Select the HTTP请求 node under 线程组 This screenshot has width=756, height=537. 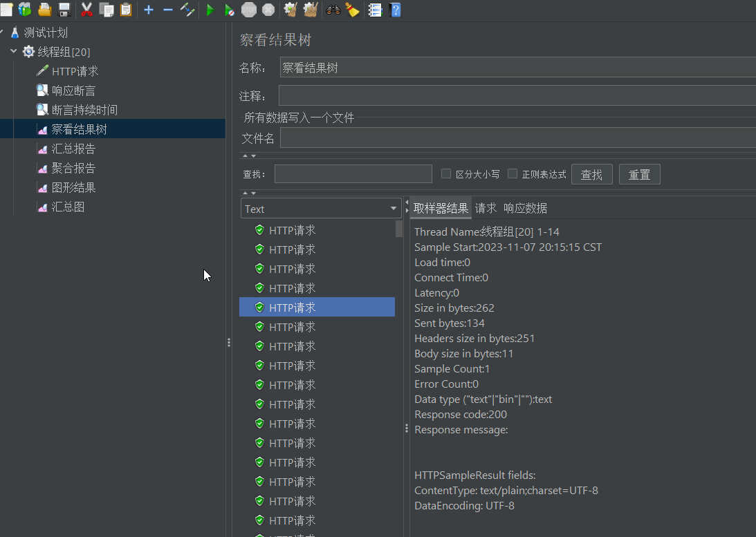point(75,71)
